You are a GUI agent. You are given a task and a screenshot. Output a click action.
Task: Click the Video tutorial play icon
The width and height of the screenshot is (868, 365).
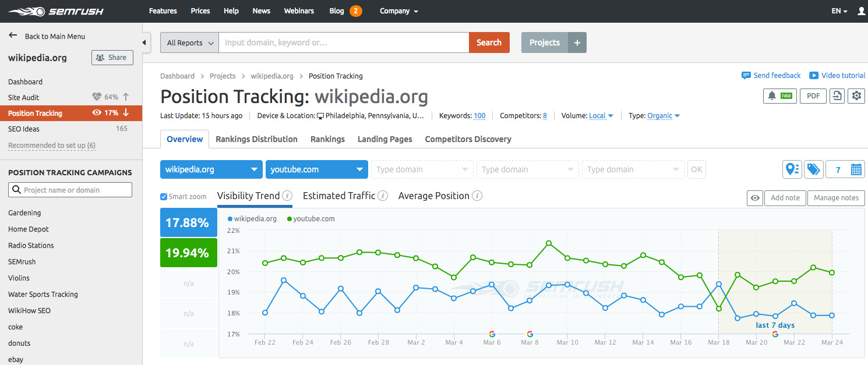pos(814,76)
